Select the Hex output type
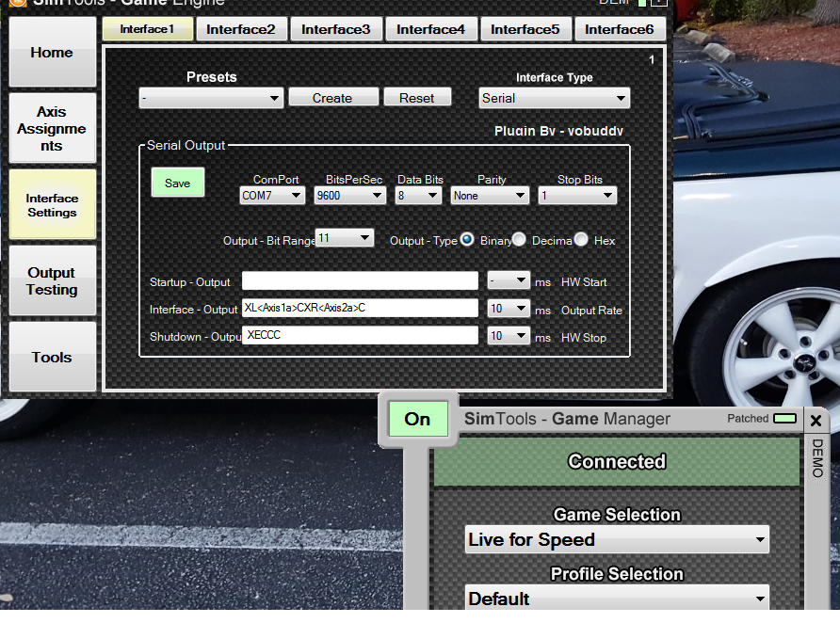This screenshot has height=623, width=840. 581,240
